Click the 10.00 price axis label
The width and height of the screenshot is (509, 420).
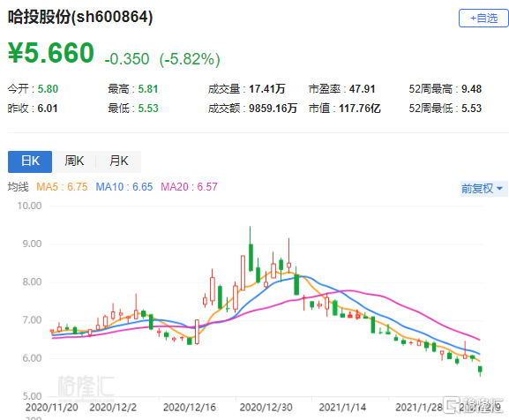tap(29, 206)
